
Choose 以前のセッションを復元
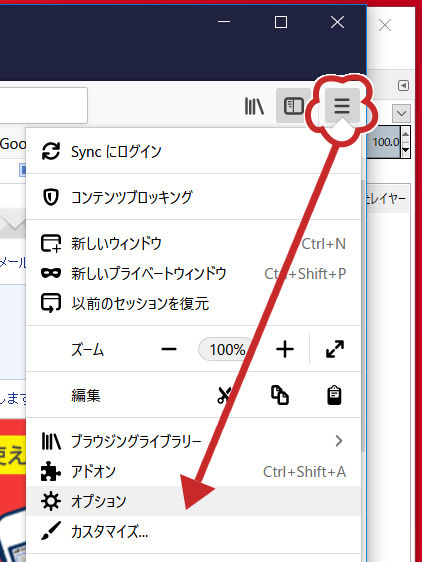coord(193,303)
